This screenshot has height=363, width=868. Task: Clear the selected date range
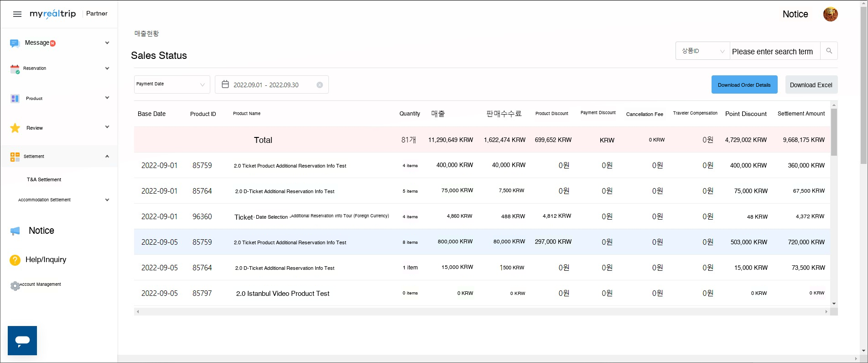click(320, 85)
